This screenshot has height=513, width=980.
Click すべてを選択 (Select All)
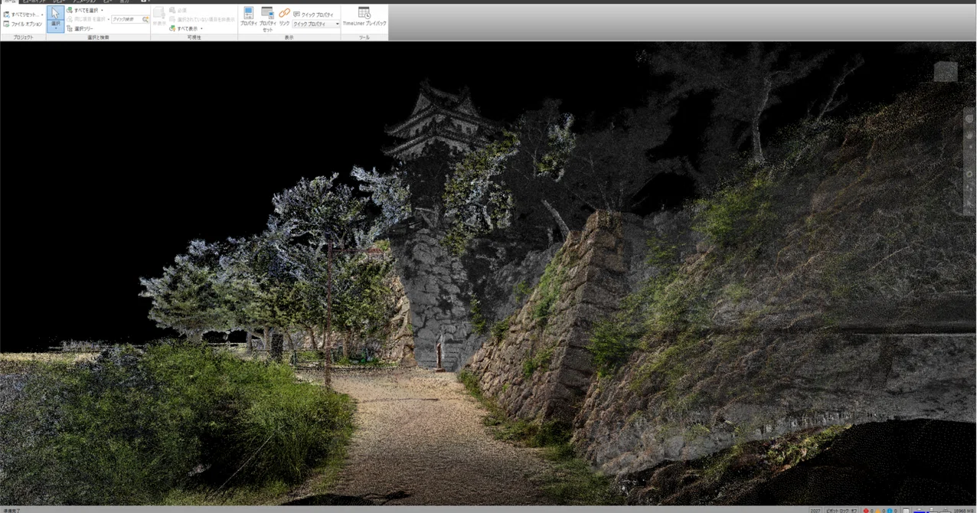pos(82,10)
